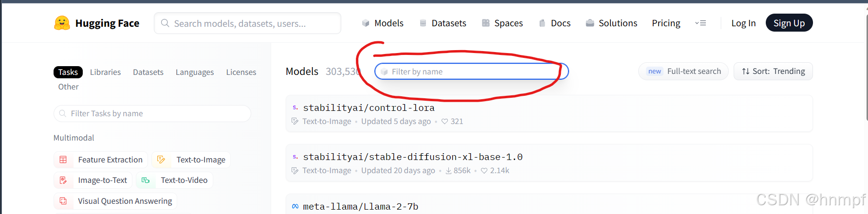
Task: Click the Datasets icon in navbar
Action: coord(423,23)
